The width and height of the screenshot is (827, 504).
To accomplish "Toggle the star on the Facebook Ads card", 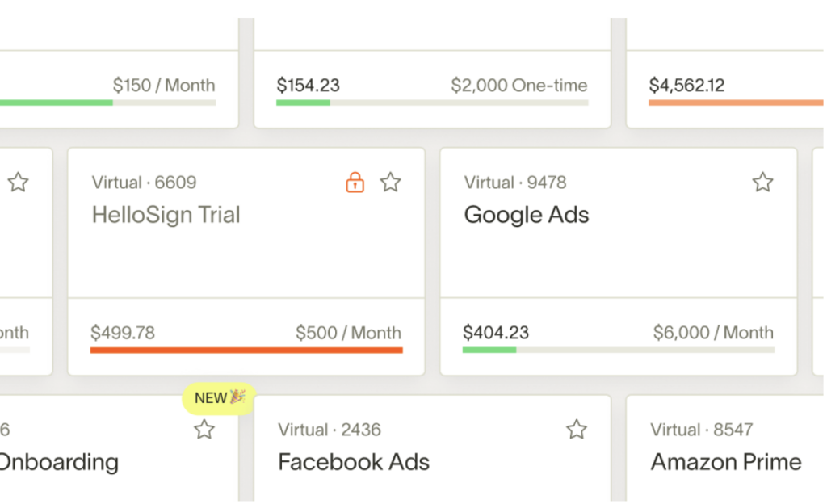I will (x=577, y=430).
